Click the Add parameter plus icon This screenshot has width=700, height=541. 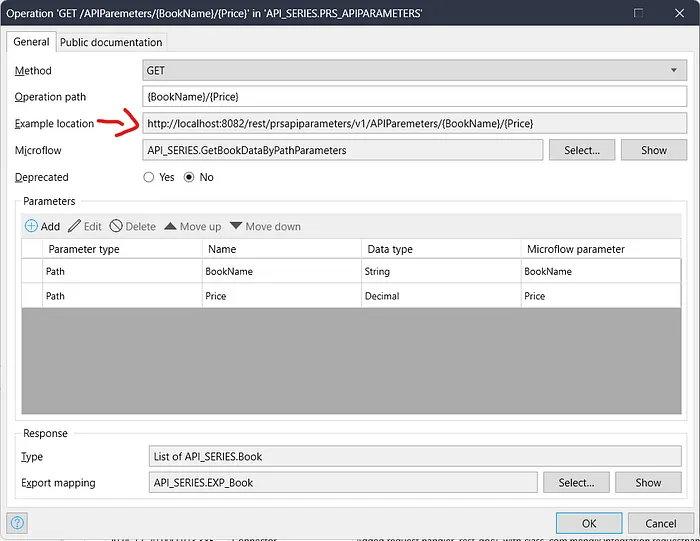31,227
